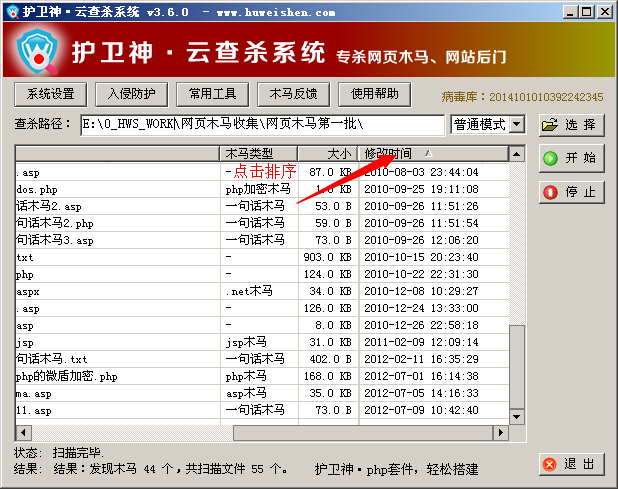This screenshot has width=618, height=489.
Task: Select the txt file row of 903.0 KB
Action: coord(262,257)
